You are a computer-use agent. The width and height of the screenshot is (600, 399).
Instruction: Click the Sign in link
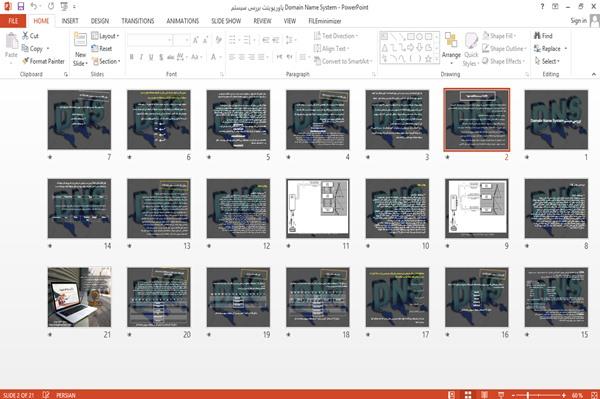pyautogui.click(x=579, y=21)
